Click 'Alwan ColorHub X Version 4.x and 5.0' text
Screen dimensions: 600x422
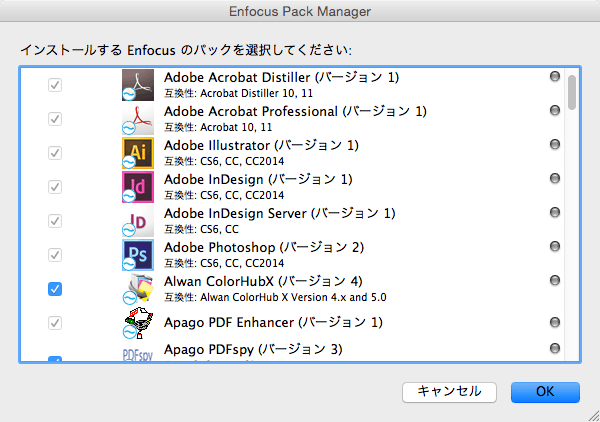tap(293, 298)
